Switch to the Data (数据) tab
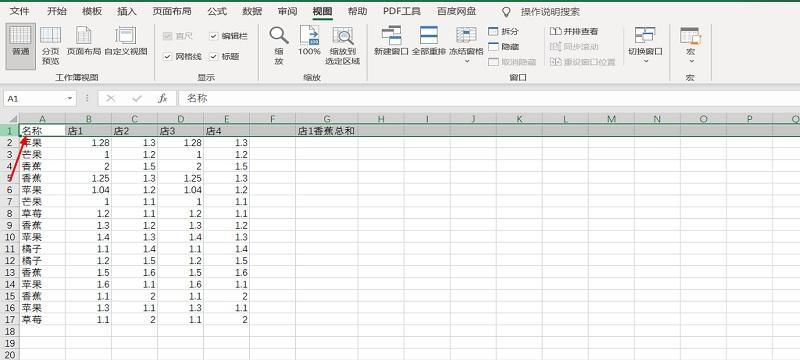This screenshot has width=800, height=360. click(x=252, y=11)
